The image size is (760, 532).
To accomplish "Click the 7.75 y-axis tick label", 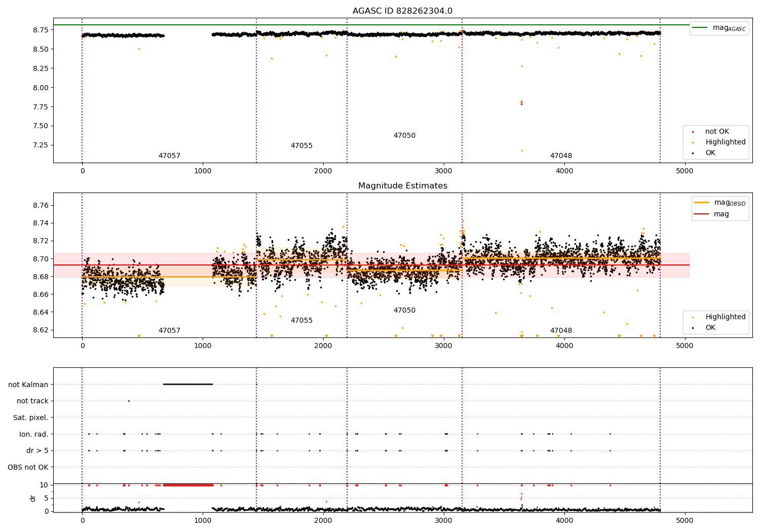I will [x=40, y=107].
